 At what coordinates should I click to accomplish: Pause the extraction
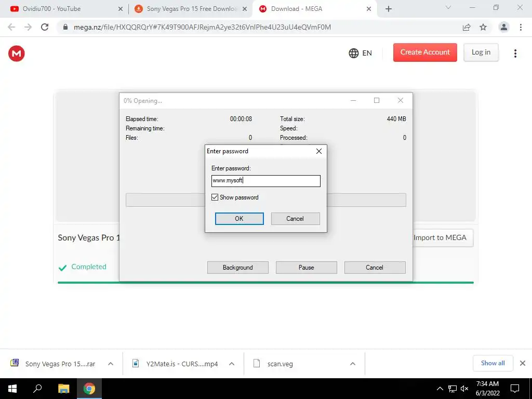click(x=306, y=268)
